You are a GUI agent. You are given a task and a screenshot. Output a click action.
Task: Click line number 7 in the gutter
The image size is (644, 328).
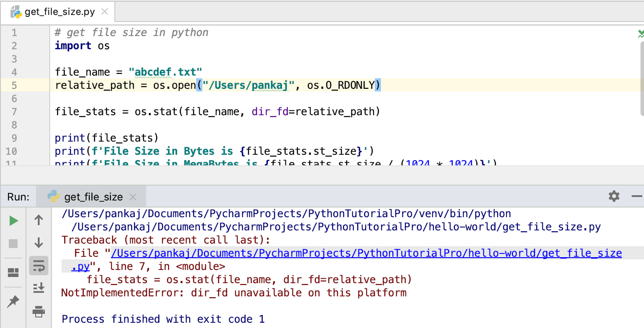(14, 111)
